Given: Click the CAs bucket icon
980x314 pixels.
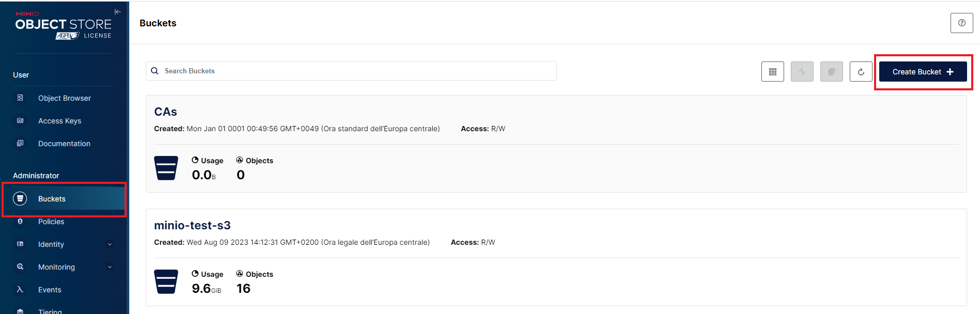Looking at the screenshot, I should [166, 168].
